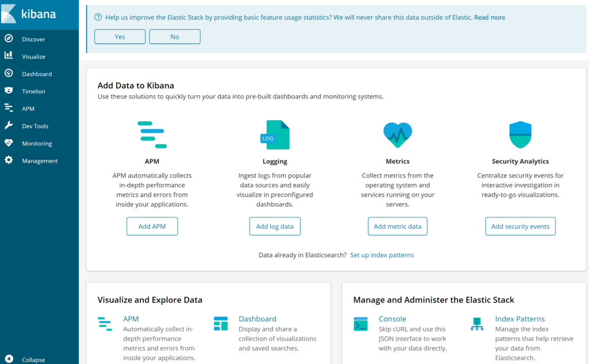The height and width of the screenshot is (364, 589).
Task: Open Dev Tools from the sidebar
Action: click(x=35, y=126)
